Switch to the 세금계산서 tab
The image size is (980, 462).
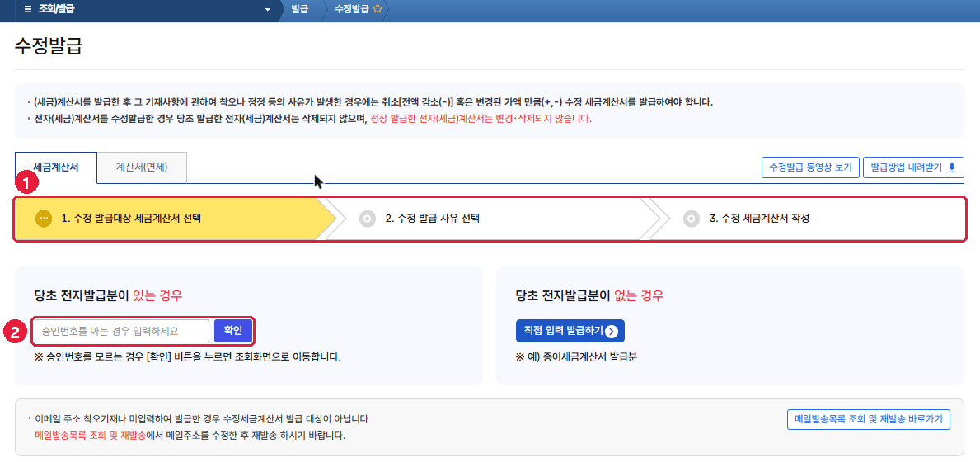[x=55, y=167]
